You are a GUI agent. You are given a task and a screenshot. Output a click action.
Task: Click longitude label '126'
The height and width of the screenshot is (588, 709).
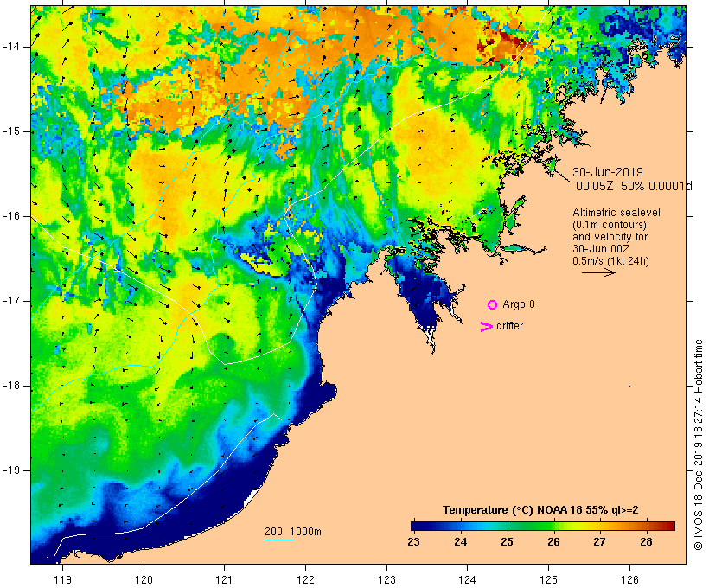(629, 580)
